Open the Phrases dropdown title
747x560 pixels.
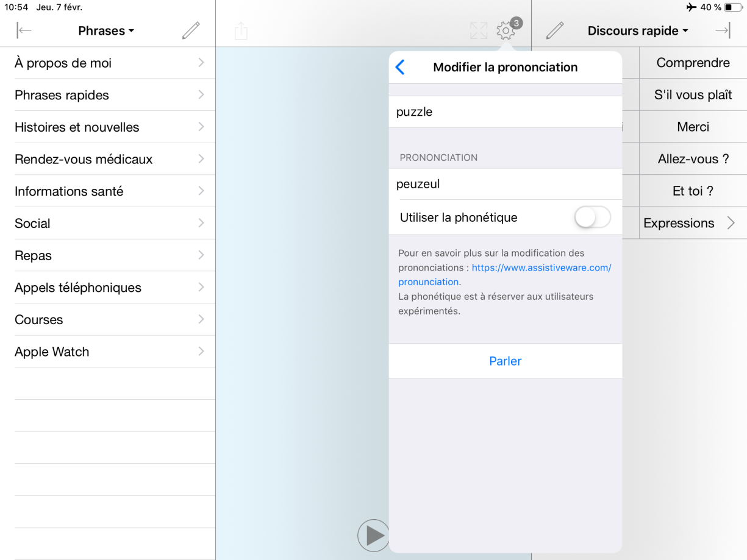point(106,30)
